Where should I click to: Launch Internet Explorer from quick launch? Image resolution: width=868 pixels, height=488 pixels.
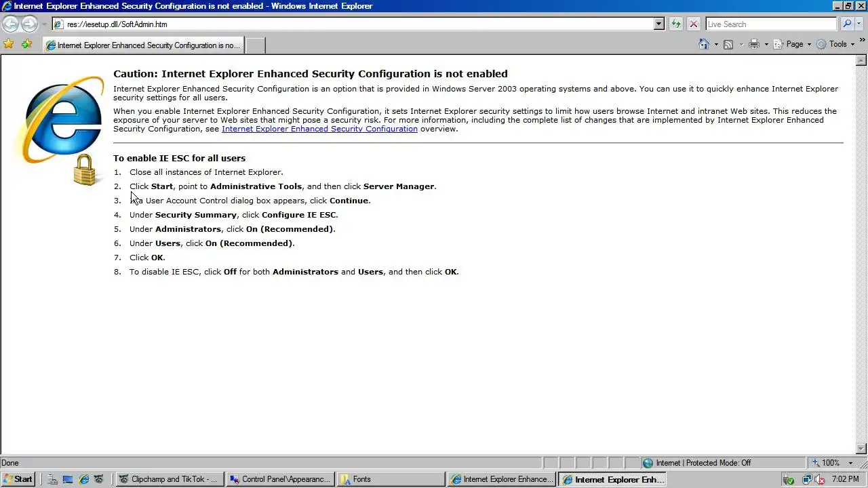pos(83,479)
